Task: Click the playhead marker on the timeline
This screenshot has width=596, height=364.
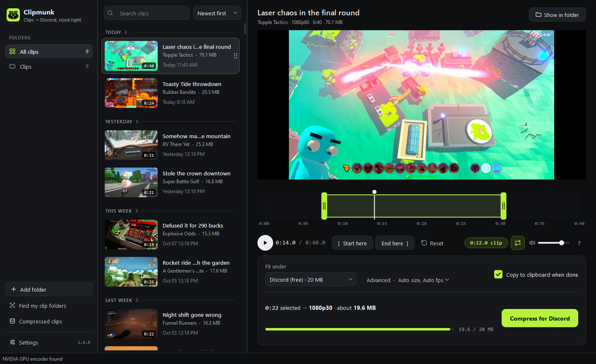Action: pos(375,192)
